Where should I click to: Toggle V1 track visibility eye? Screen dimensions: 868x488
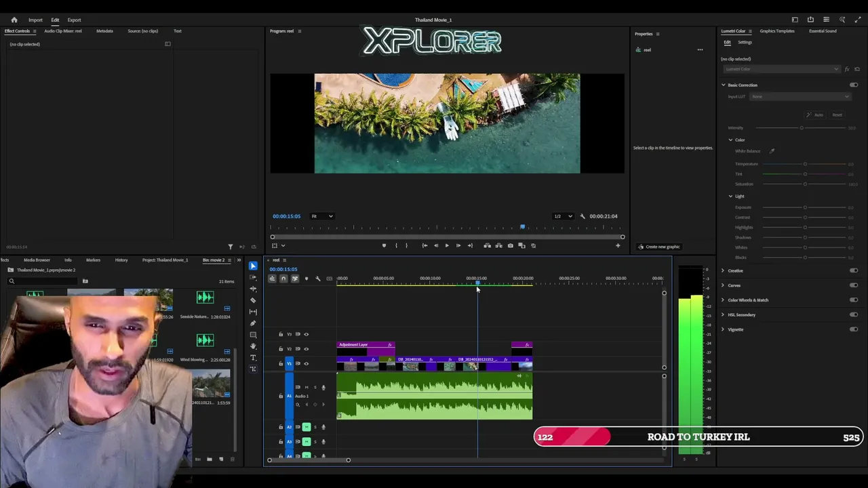[306, 364]
